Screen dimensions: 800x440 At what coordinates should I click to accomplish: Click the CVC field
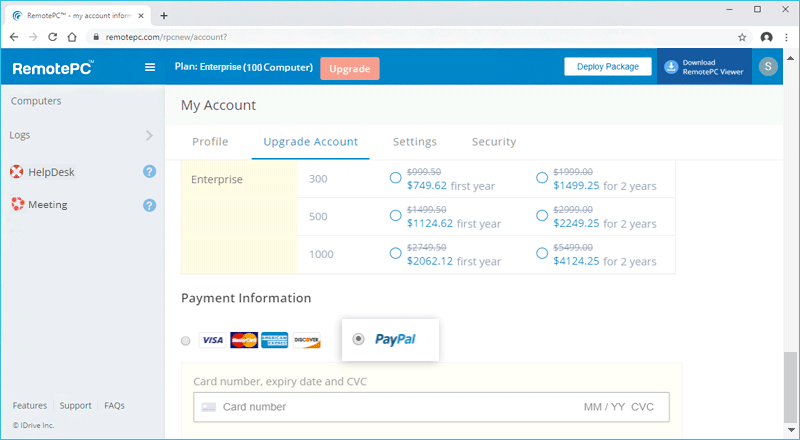click(x=642, y=407)
